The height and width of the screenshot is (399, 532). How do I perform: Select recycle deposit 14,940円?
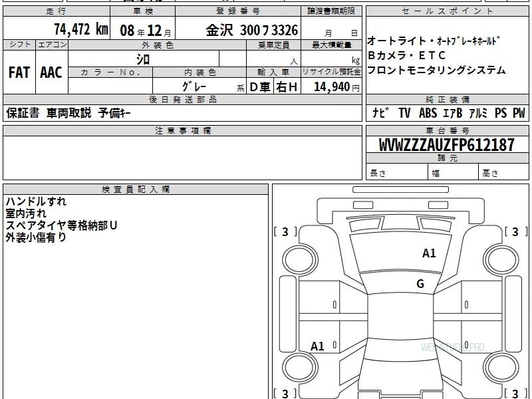[336, 87]
